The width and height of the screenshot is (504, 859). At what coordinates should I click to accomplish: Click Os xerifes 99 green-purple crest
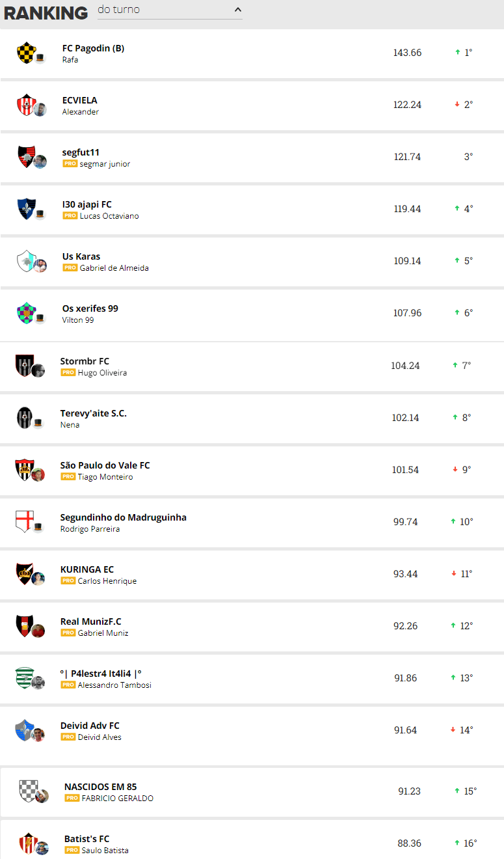pos(26,313)
